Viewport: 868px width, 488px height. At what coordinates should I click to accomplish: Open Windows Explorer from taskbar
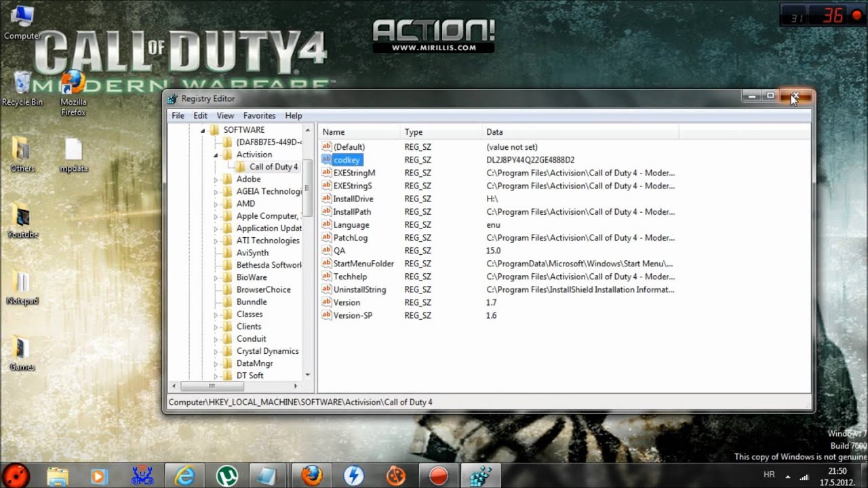[x=58, y=476]
